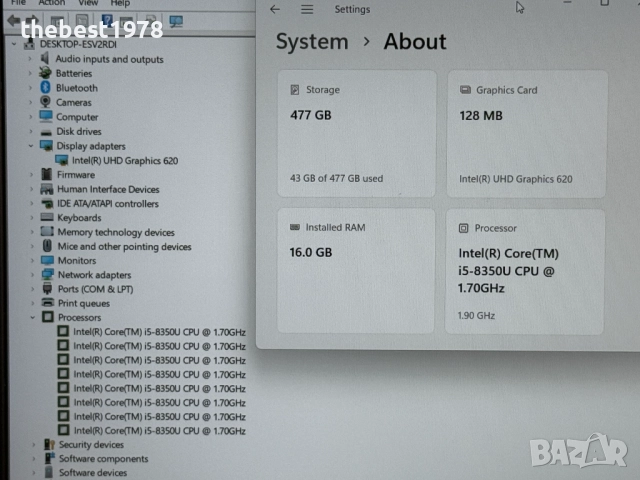Click the Batteries category icon
640x480 pixels.
46,73
